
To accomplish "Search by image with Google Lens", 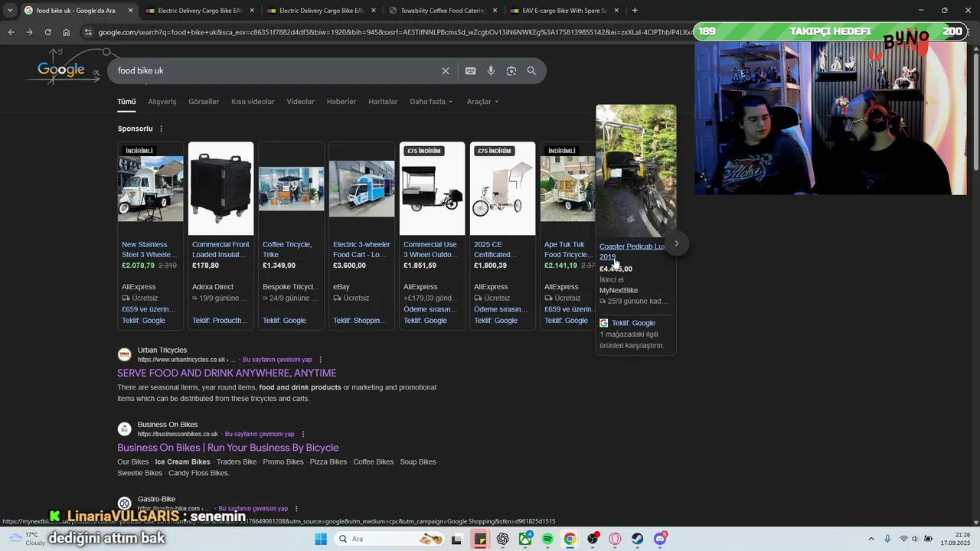I will click(511, 70).
